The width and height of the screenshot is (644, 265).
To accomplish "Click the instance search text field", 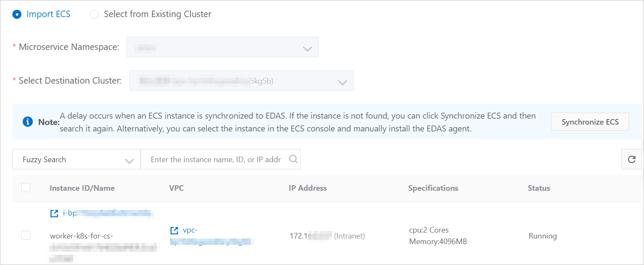I will coord(216,160).
